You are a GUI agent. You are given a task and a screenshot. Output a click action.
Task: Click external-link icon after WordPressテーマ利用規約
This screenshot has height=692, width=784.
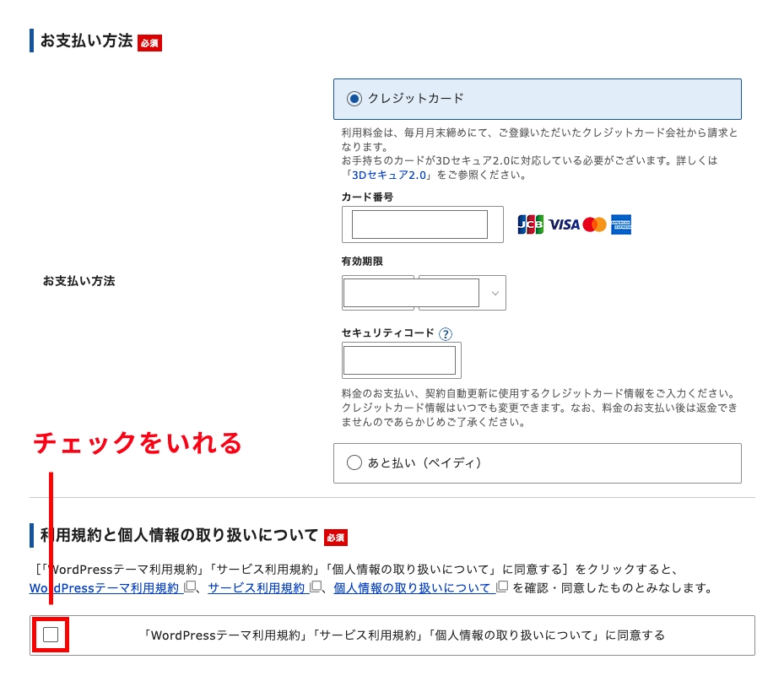[x=191, y=587]
